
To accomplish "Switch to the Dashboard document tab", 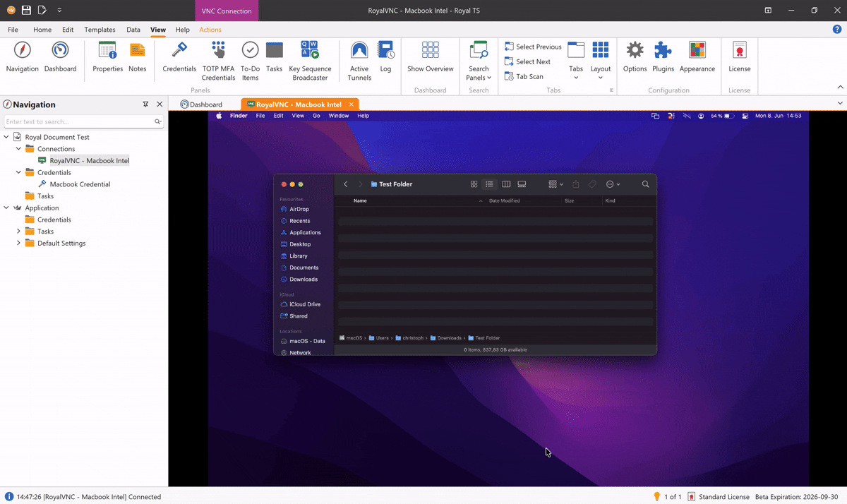I will pos(201,104).
